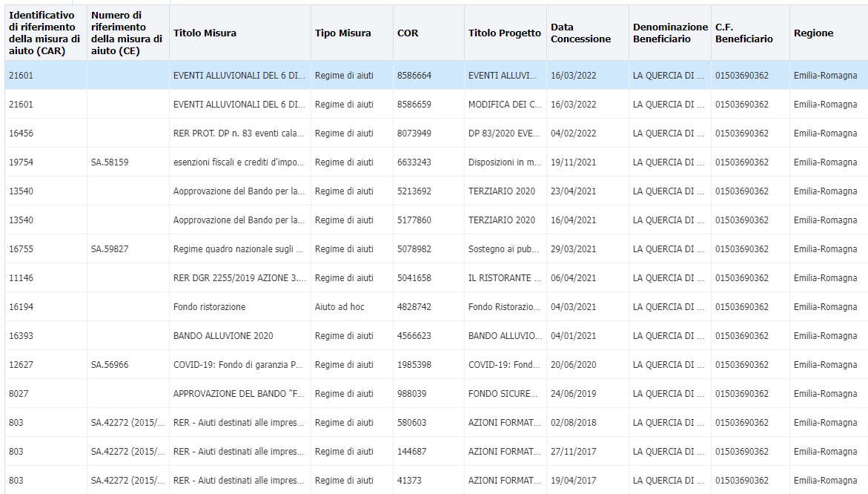Select the BANDO ALLUVIONE 2020 measure cell

coord(223,336)
